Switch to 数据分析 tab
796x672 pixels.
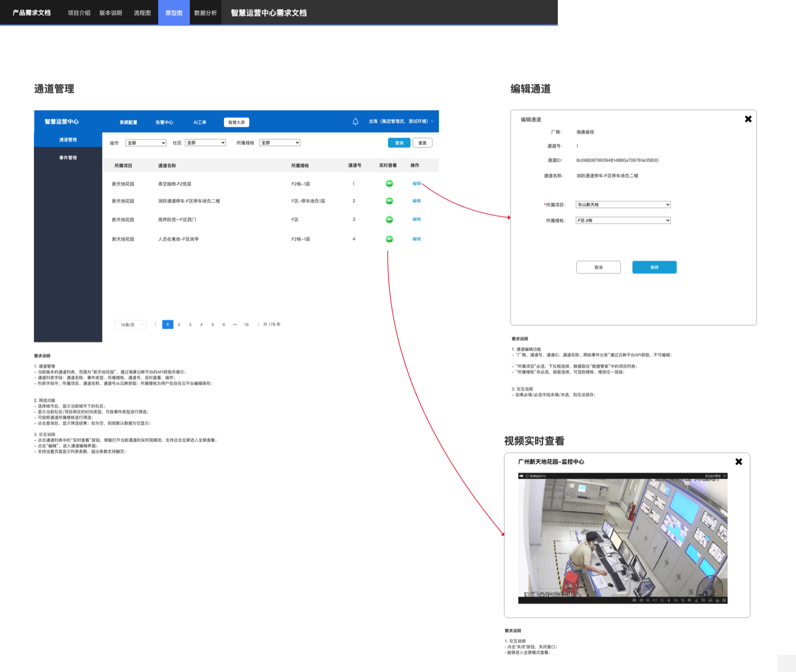click(x=205, y=13)
